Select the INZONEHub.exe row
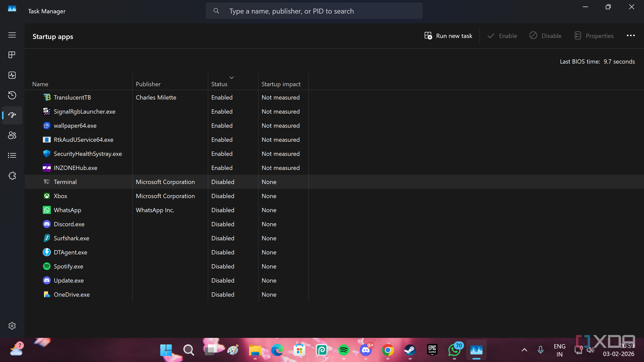The width and height of the screenshot is (644, 362). [x=334, y=168]
